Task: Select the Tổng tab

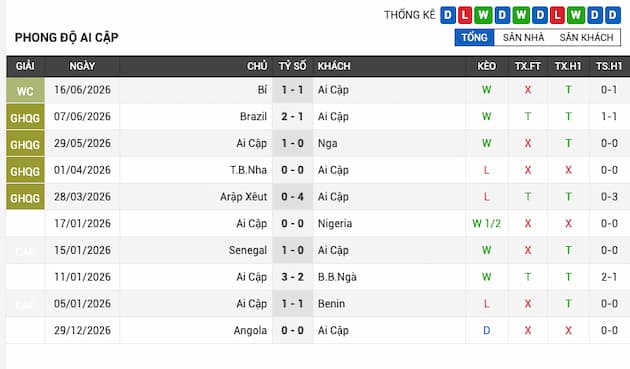Action: click(474, 37)
